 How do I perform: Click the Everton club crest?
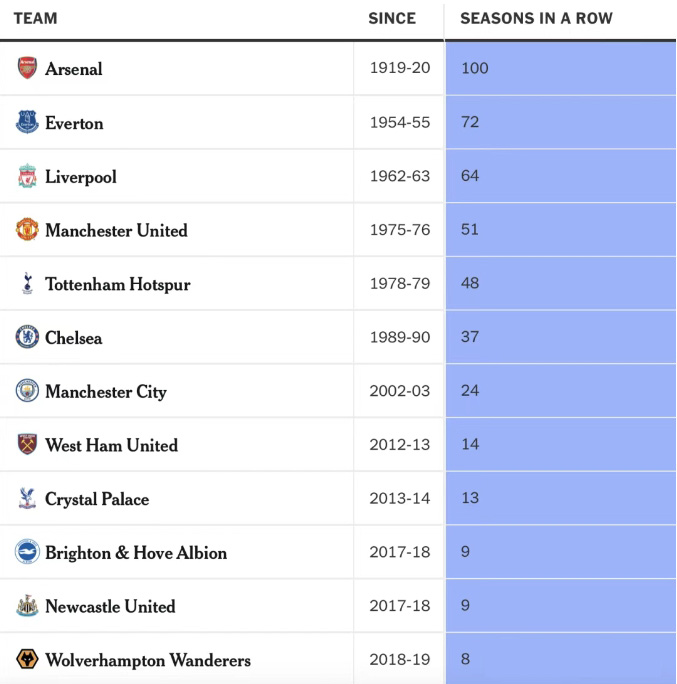[x=27, y=123]
